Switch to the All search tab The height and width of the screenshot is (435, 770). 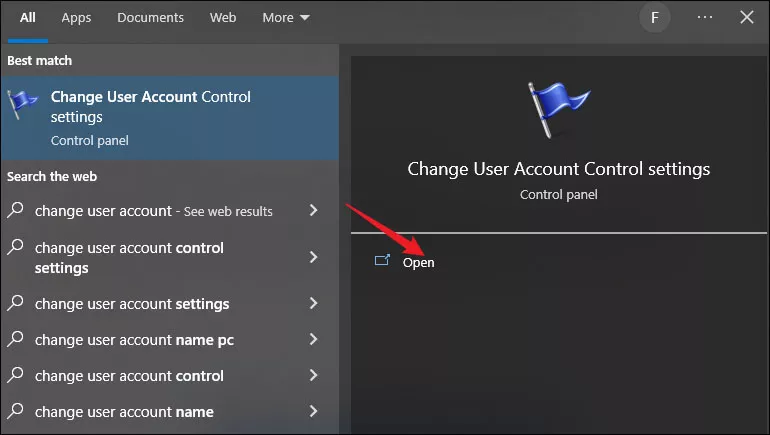click(28, 18)
